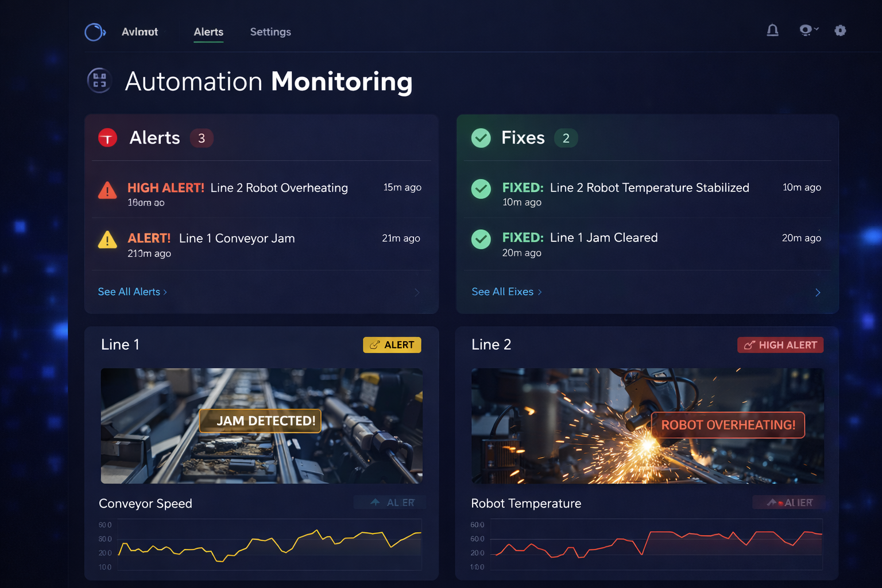Click the red Alerts header icon
This screenshot has width=882, height=588.
107,138
